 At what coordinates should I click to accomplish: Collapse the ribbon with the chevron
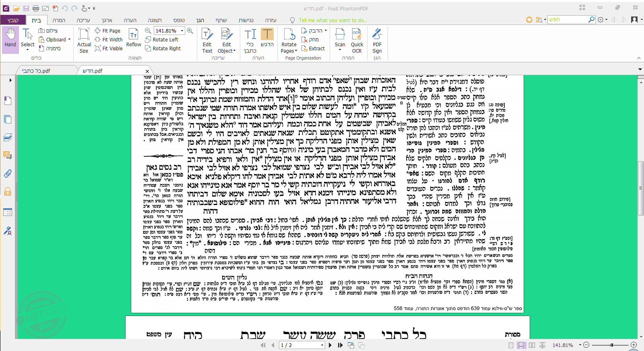[639, 58]
